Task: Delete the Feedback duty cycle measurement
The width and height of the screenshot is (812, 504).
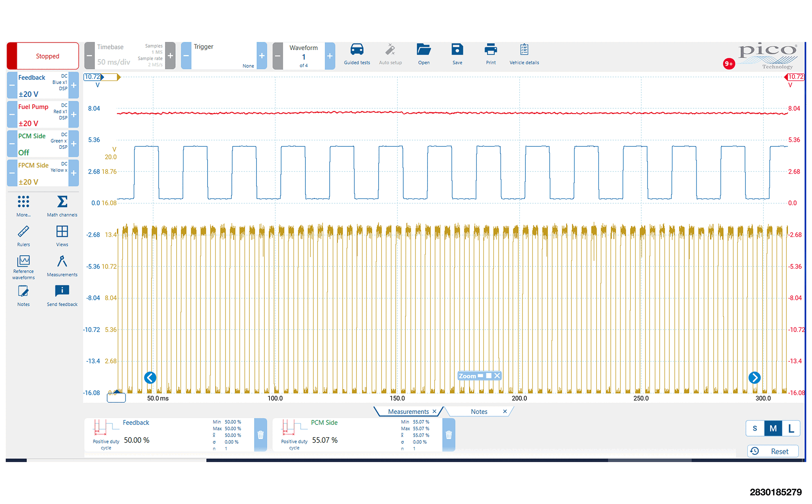Action: [260, 435]
